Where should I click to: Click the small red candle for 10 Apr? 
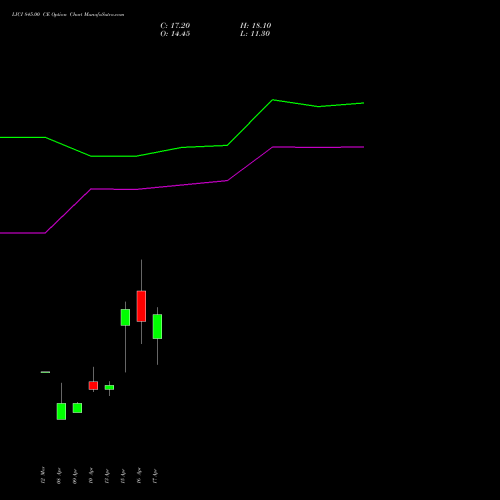point(93,385)
